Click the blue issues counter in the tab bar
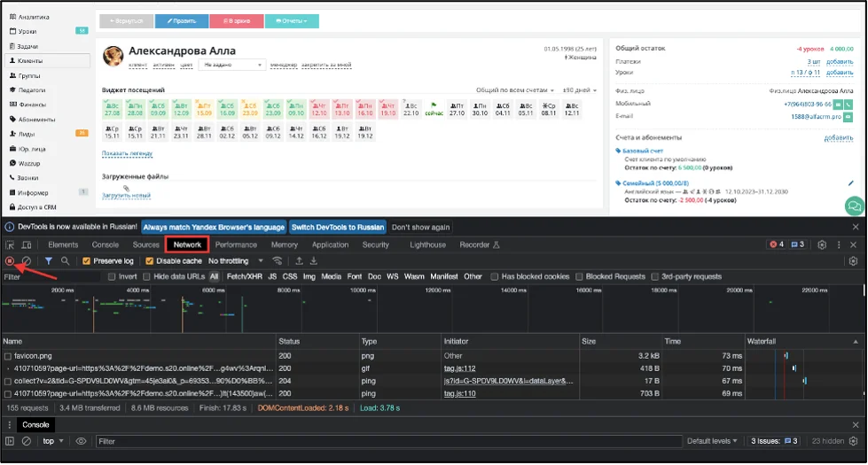 (797, 244)
